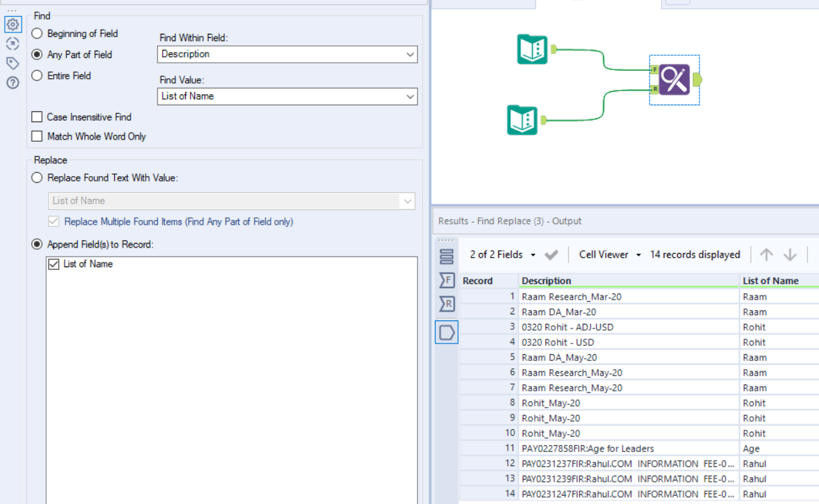Select the R input anchor view in Results
This screenshot has width=819, height=504.
click(x=446, y=304)
